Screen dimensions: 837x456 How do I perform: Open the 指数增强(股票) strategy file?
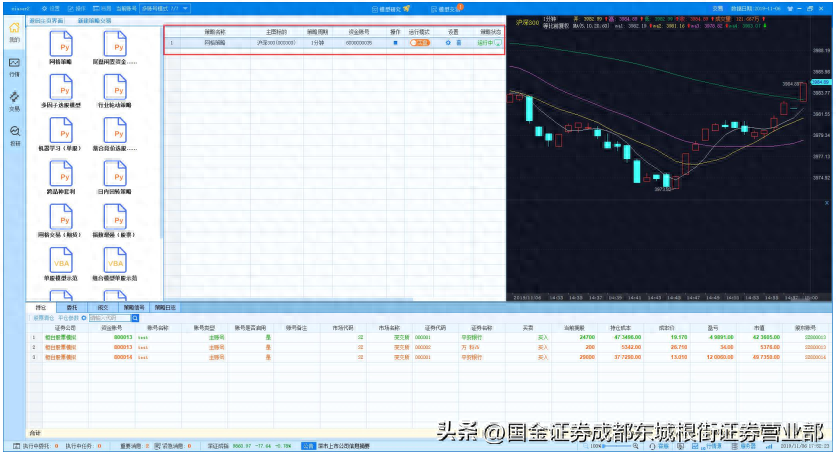(115, 221)
